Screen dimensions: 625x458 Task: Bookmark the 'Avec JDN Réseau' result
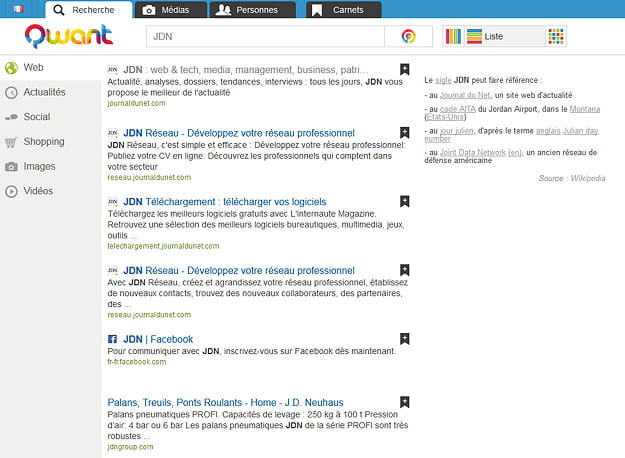click(405, 270)
